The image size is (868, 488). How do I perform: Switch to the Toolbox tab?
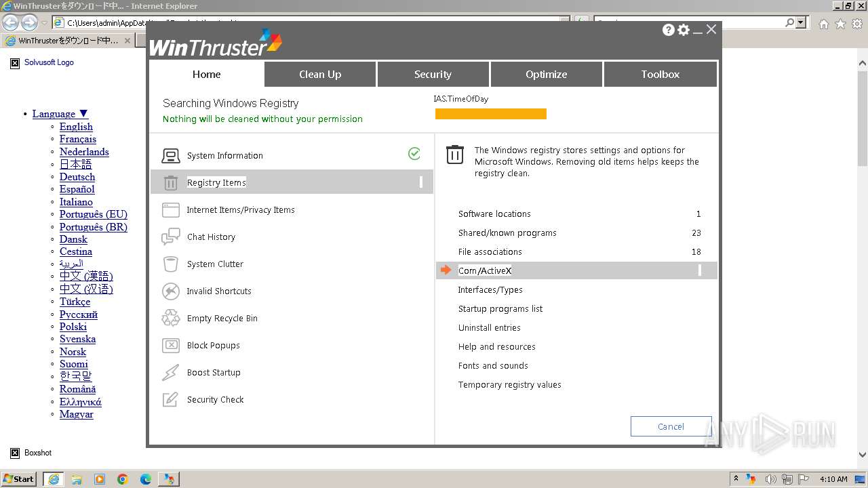(x=660, y=75)
